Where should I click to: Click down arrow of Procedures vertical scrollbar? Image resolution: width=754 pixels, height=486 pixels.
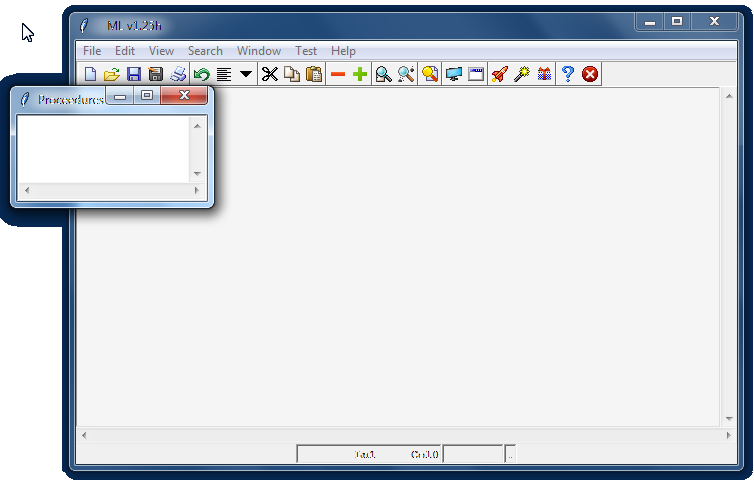pos(197,174)
